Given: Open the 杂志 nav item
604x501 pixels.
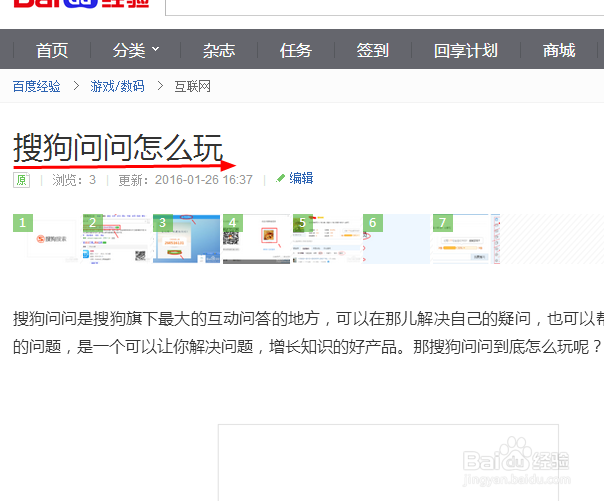Looking at the screenshot, I should click(219, 50).
